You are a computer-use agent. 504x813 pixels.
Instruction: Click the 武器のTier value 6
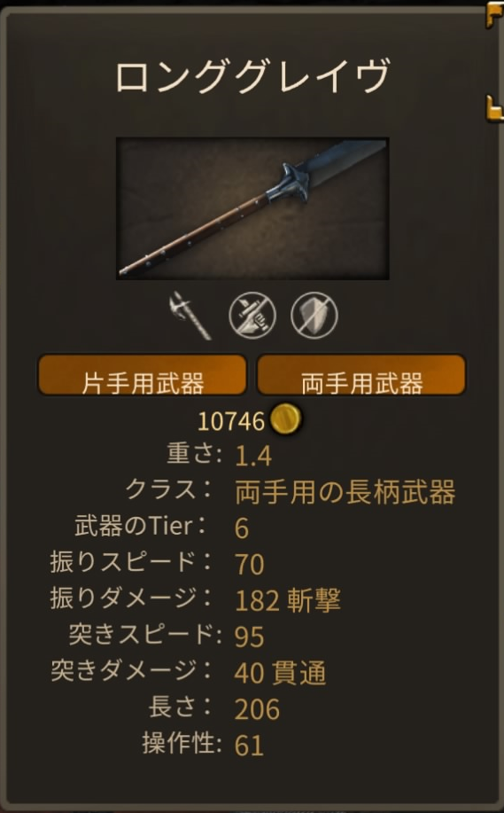tap(242, 528)
